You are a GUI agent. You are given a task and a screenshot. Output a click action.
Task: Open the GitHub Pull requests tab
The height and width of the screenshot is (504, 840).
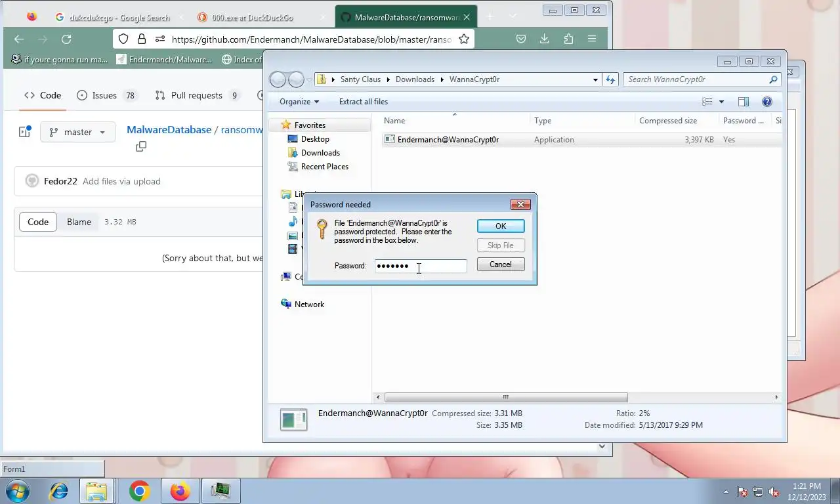tap(197, 95)
